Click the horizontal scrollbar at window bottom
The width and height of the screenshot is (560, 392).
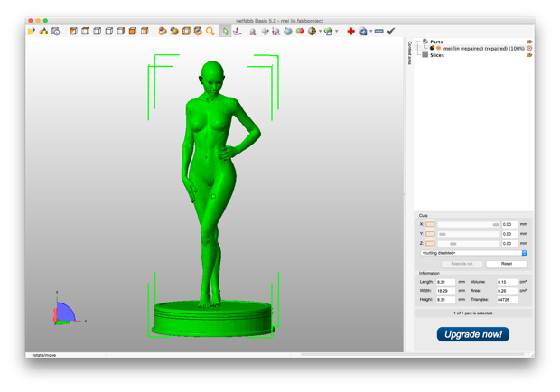413,354
